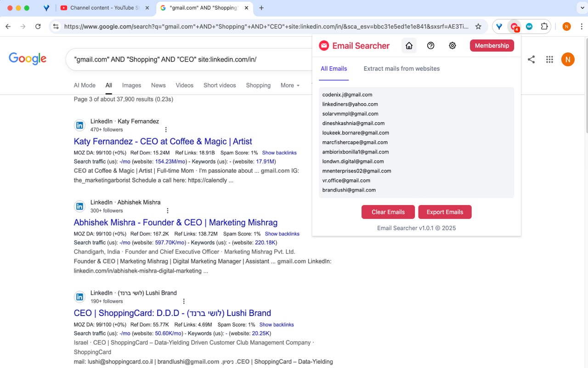The width and height of the screenshot is (588, 368).
Task: Open the browser extensions puzzle icon
Action: click(543, 26)
